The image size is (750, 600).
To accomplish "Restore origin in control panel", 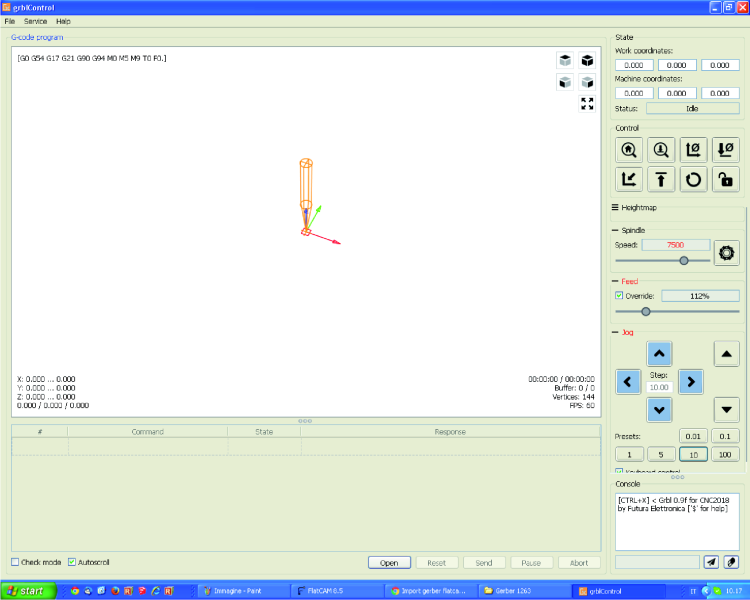I will pos(629,180).
